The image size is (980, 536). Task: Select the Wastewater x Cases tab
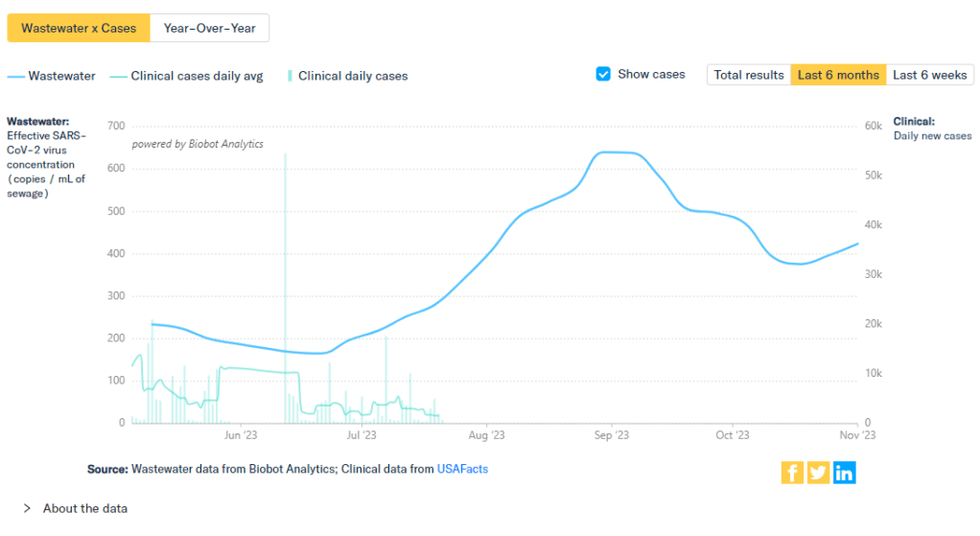(x=79, y=28)
